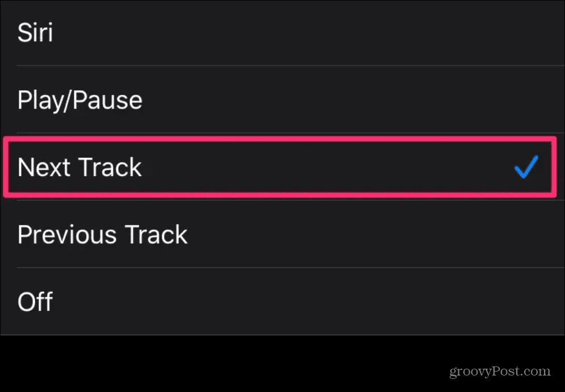Select the topmost Siri list entry
The image size is (565, 392).
[35, 32]
